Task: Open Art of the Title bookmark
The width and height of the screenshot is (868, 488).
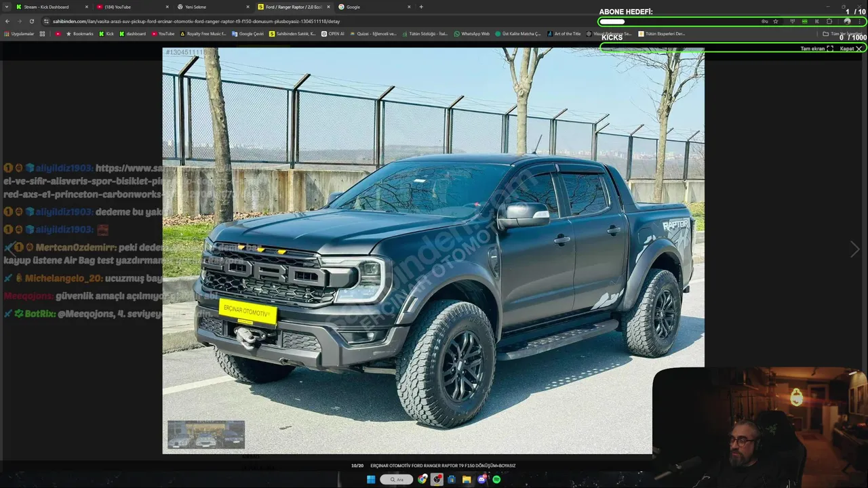Action: point(564,33)
